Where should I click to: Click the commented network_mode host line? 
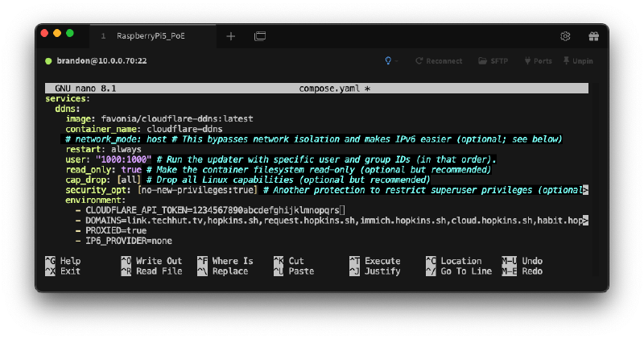point(313,139)
